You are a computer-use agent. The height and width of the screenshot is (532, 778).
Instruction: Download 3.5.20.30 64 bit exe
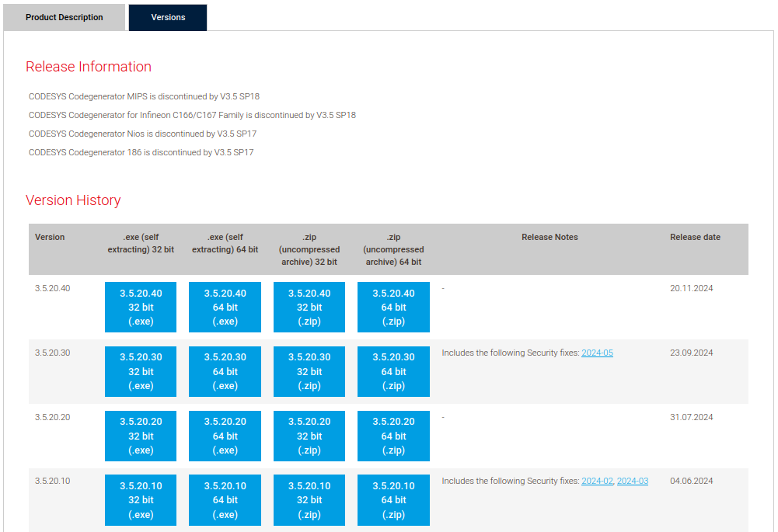point(225,371)
